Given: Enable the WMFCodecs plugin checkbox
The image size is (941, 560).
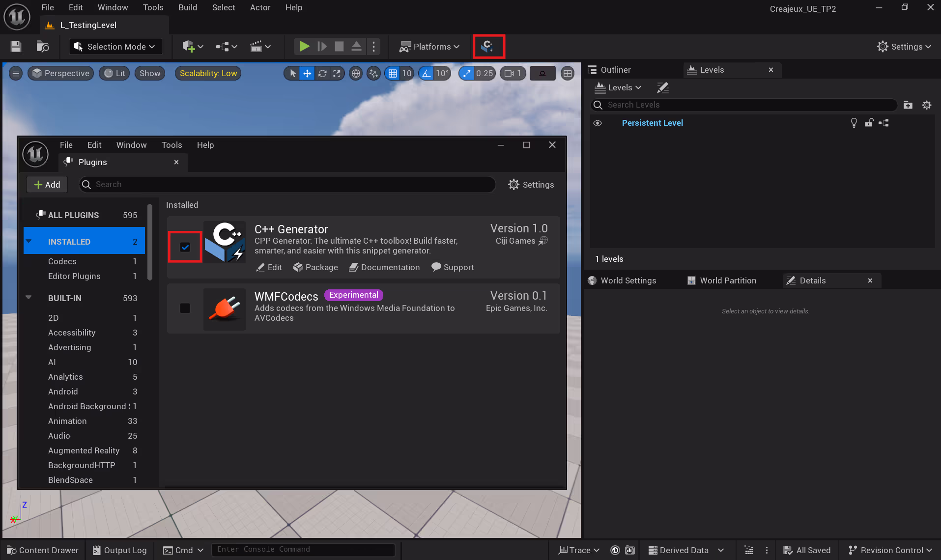Looking at the screenshot, I should pyautogui.click(x=185, y=308).
